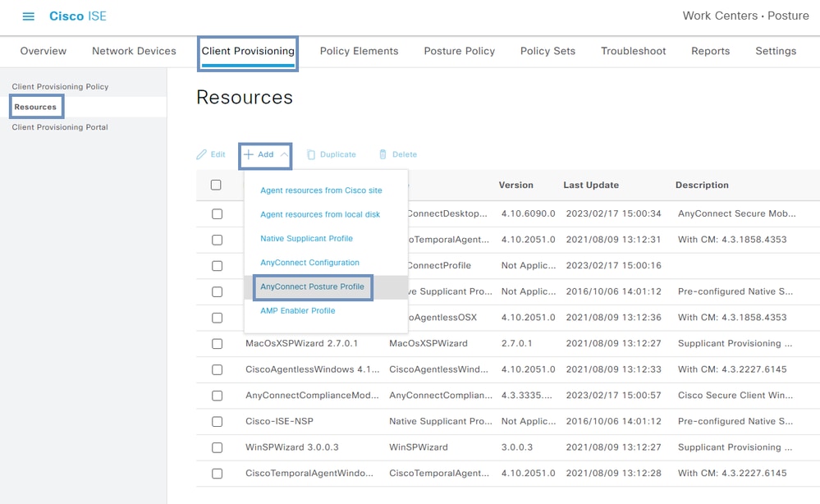The width and height of the screenshot is (820, 504).
Task: Open the Overview tab
Action: coord(44,51)
